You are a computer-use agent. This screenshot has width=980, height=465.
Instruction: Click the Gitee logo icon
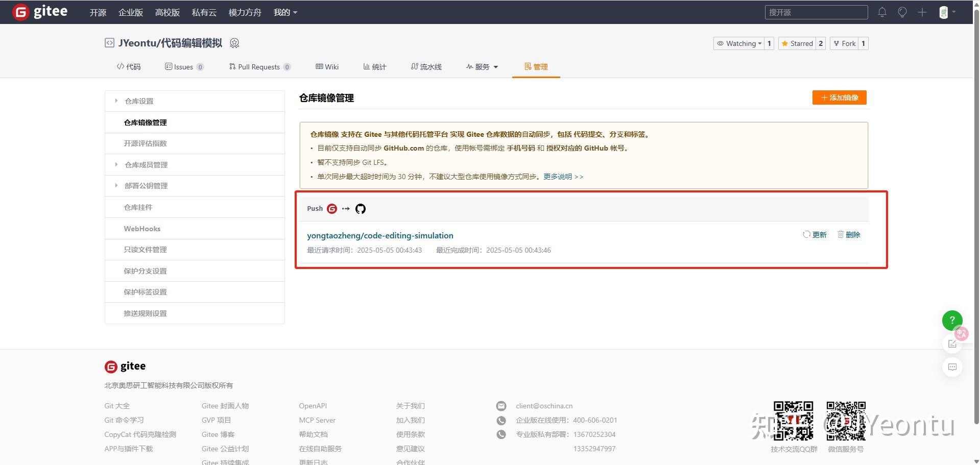19,12
